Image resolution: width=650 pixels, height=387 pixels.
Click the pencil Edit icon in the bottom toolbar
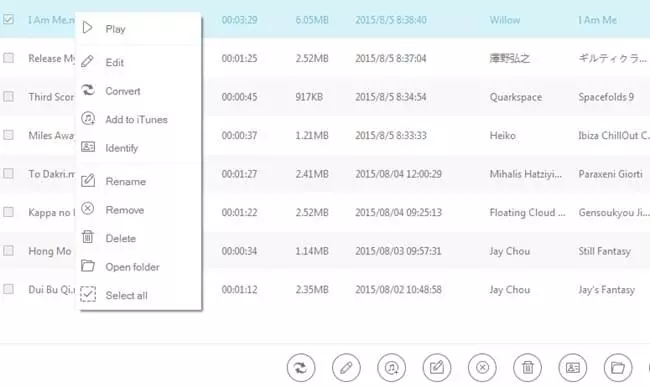tap(346, 368)
